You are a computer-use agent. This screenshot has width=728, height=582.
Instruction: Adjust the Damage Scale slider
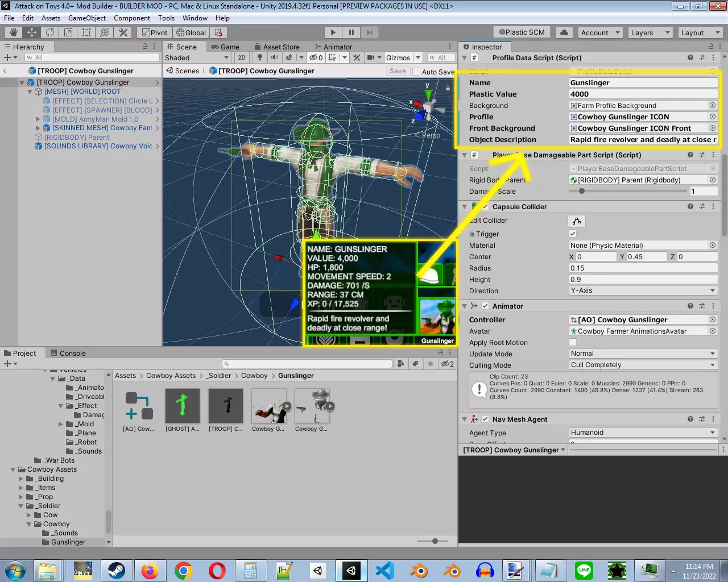[582, 191]
